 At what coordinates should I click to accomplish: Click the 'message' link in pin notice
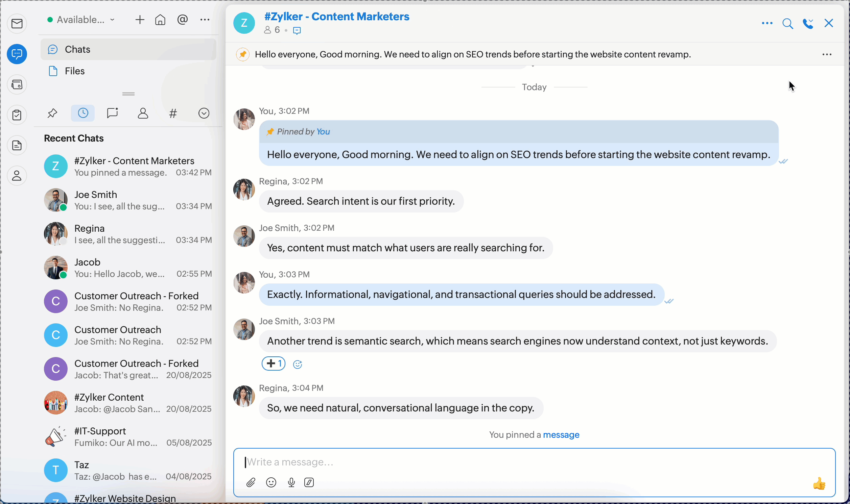(x=561, y=435)
